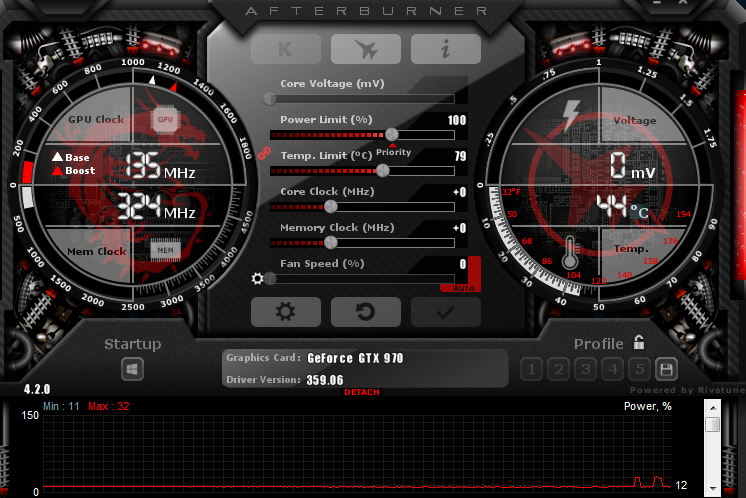Click the Core Clock +0 value
The image size is (746, 498).
[459, 192]
